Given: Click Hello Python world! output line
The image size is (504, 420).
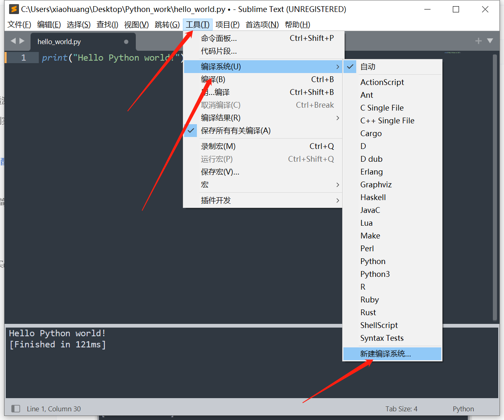Looking at the screenshot, I should pos(57,333).
